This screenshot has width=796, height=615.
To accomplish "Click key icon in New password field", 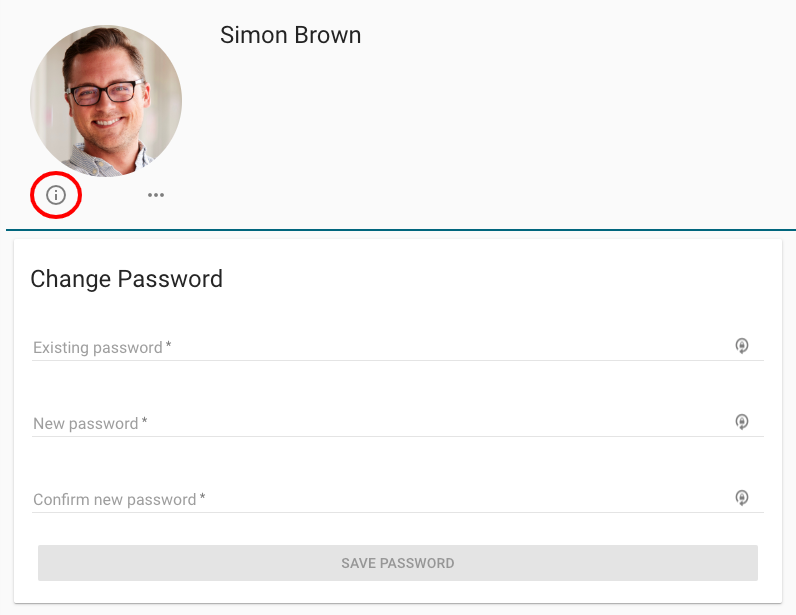I will point(742,422).
